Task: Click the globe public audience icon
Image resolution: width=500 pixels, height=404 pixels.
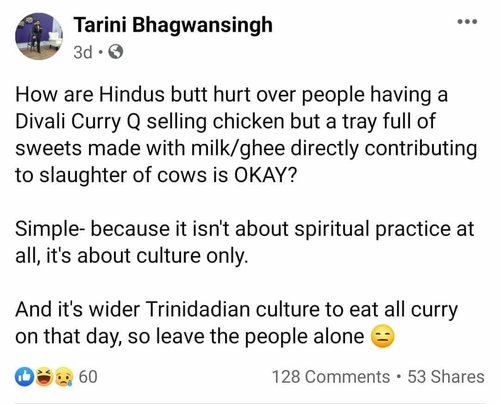Action: [116, 52]
